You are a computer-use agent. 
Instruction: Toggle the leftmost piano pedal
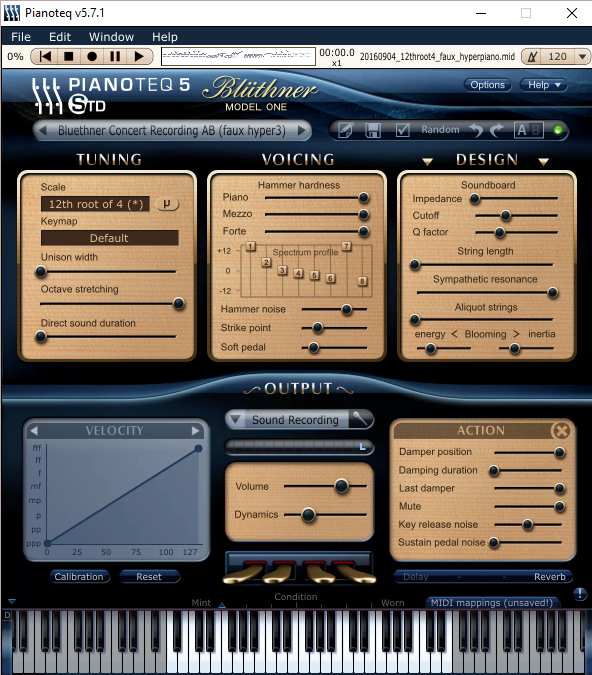[x=244, y=574]
